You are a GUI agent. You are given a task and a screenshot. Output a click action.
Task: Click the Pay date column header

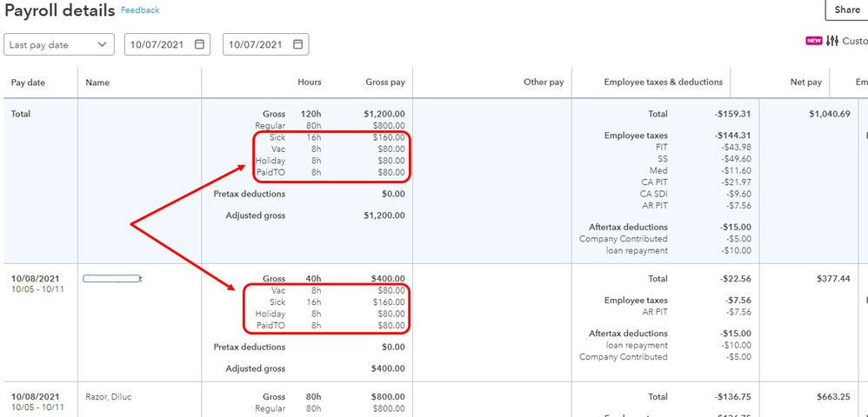(x=28, y=83)
